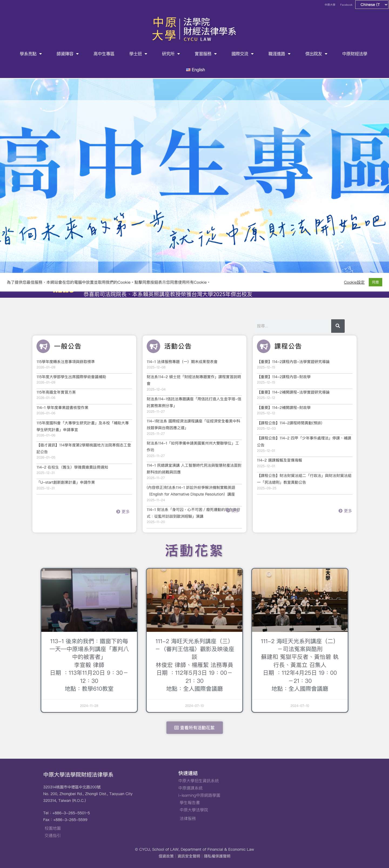Open 【重要】114-2課程內容-財政學

[x=284, y=377]
